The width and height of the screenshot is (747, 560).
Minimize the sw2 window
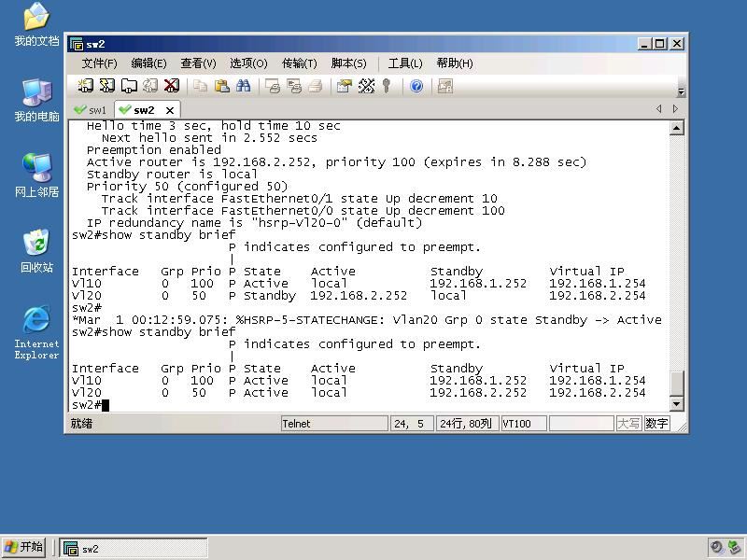644,44
